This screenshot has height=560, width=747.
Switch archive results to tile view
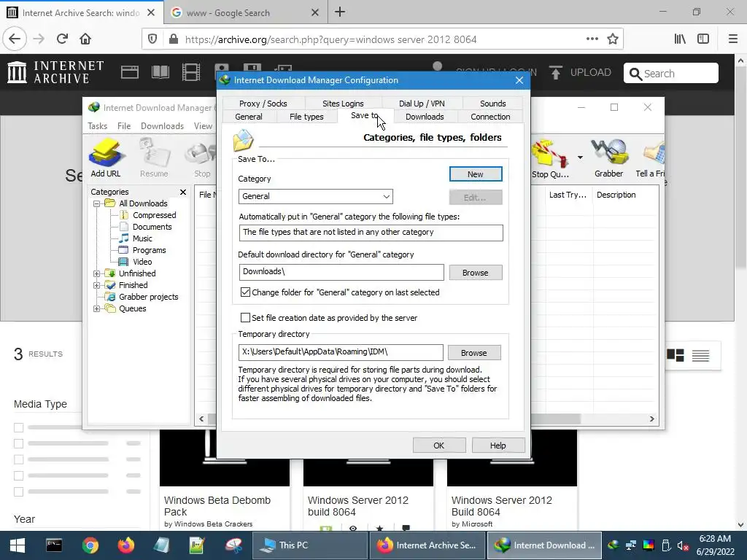pos(675,355)
